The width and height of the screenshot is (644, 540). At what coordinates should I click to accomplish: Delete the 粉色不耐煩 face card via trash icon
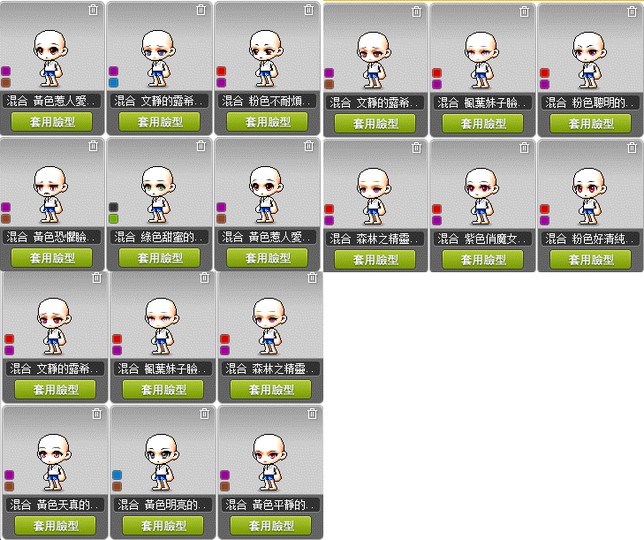point(309,10)
